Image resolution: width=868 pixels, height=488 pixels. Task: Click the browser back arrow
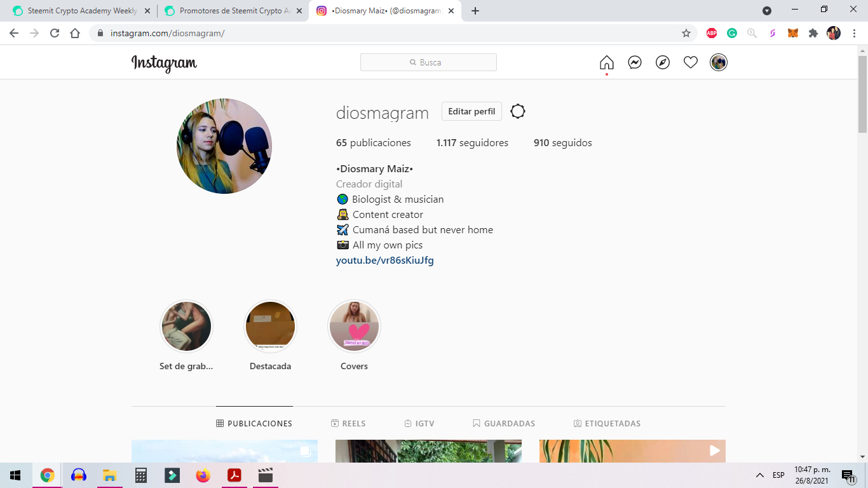click(x=14, y=33)
